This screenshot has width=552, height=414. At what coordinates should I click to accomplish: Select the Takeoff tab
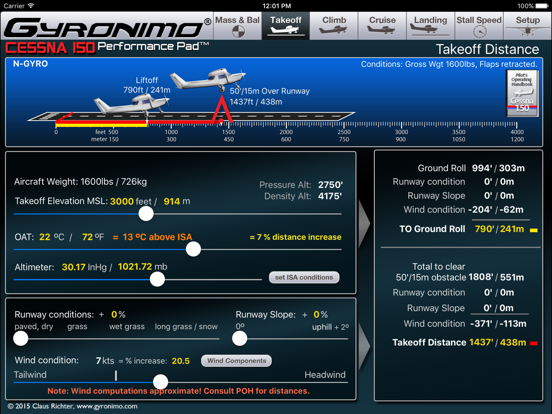tap(286, 26)
